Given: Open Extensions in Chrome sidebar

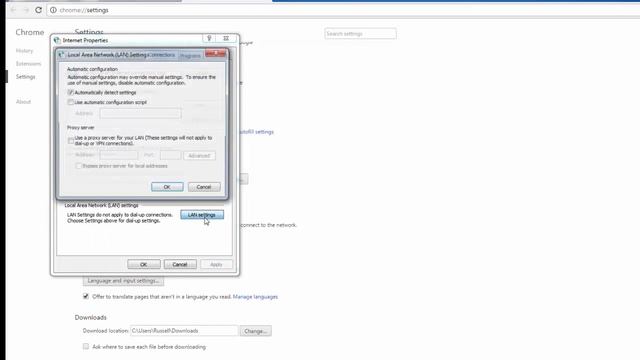Looking at the screenshot, I should pyautogui.click(x=29, y=64).
